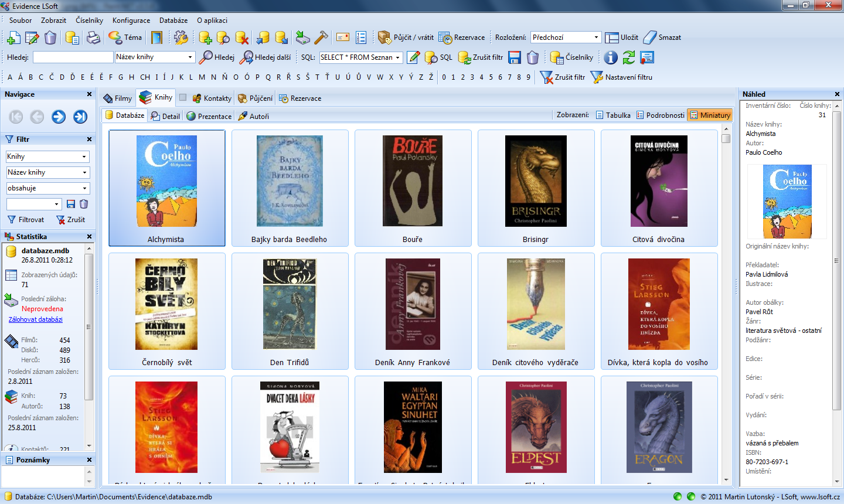
Task: Click the Filtrovat button
Action: click(x=26, y=220)
